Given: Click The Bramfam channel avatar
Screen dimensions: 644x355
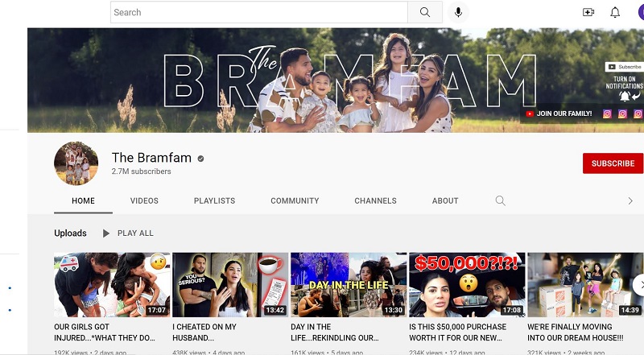Looking at the screenshot, I should pyautogui.click(x=76, y=163).
